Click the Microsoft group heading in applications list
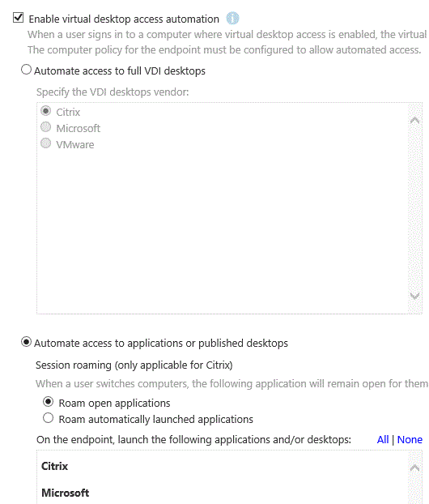 click(66, 493)
